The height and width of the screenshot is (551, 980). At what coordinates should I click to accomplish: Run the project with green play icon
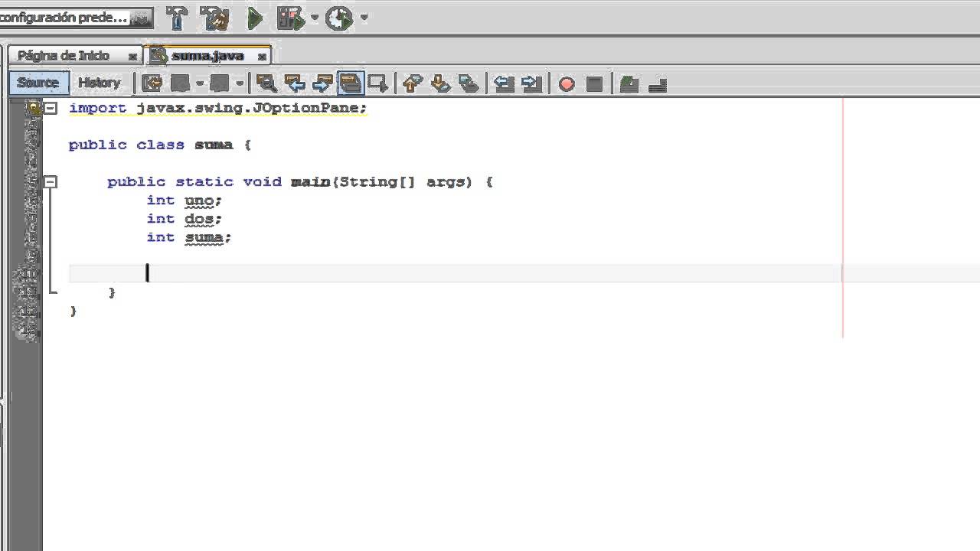click(x=255, y=18)
